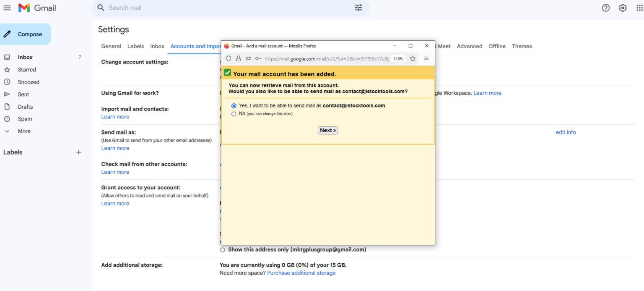Select Yes, send mail as contact@istocktools.com
This screenshot has width=644, height=291.
tap(234, 106)
